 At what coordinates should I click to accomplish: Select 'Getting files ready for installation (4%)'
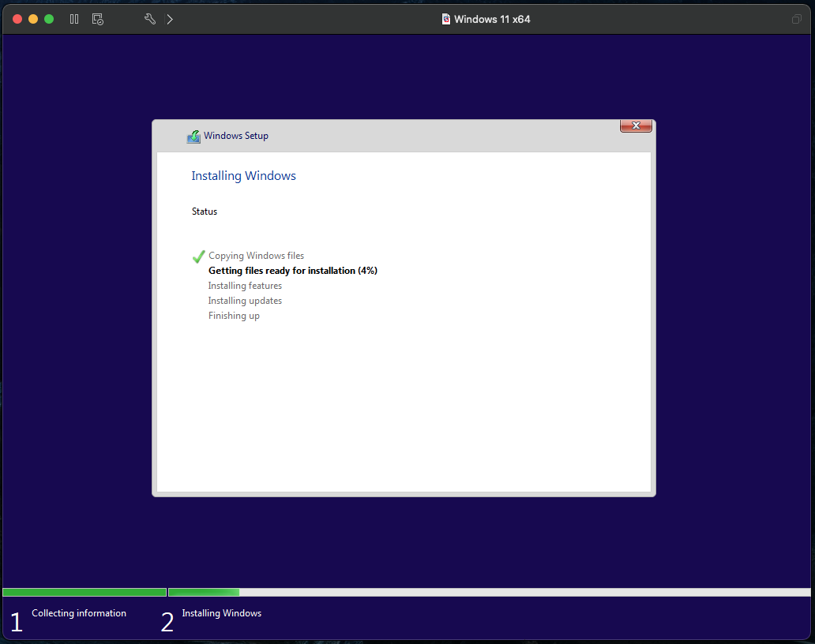293,271
